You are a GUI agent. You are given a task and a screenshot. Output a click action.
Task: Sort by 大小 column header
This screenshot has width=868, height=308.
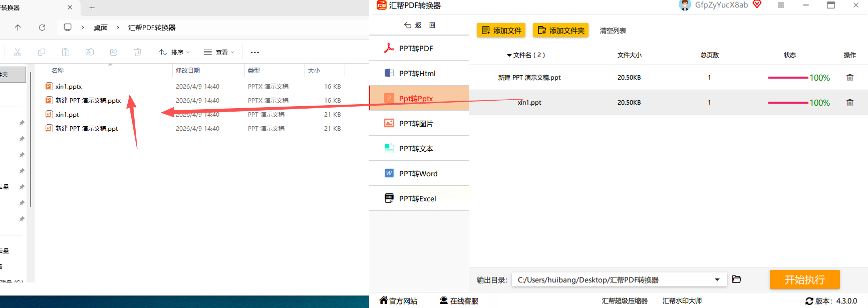click(314, 71)
